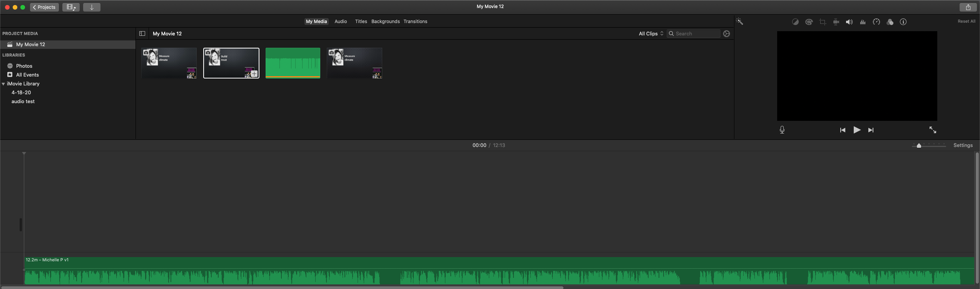Show the Clip Information inspector
The height and width of the screenshot is (289, 980).
[x=903, y=22]
